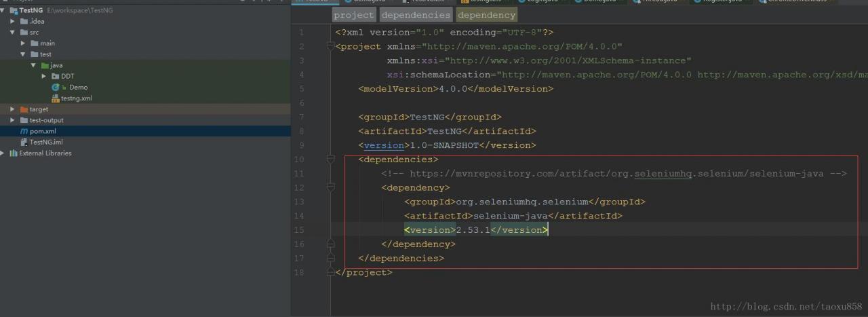
Task: Click the DDT package icon
Action: [x=55, y=76]
